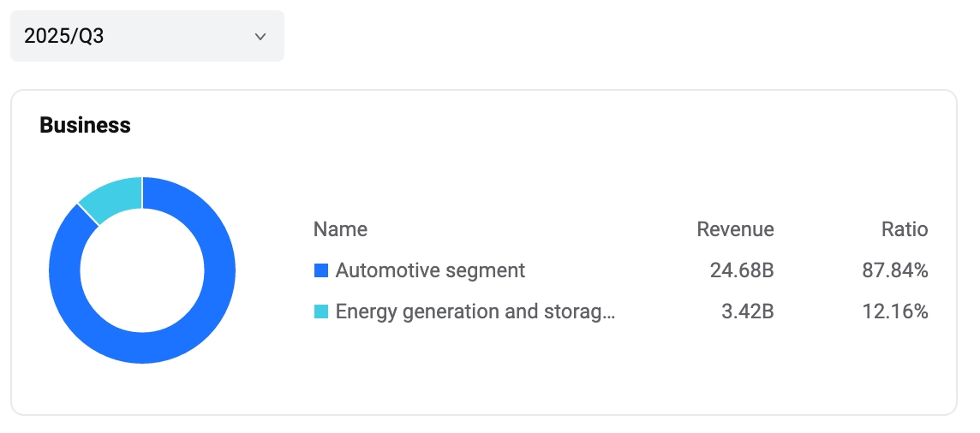The height and width of the screenshot is (433, 980).
Task: Open the 2025/Q3 period dropdown
Action: pos(146,36)
